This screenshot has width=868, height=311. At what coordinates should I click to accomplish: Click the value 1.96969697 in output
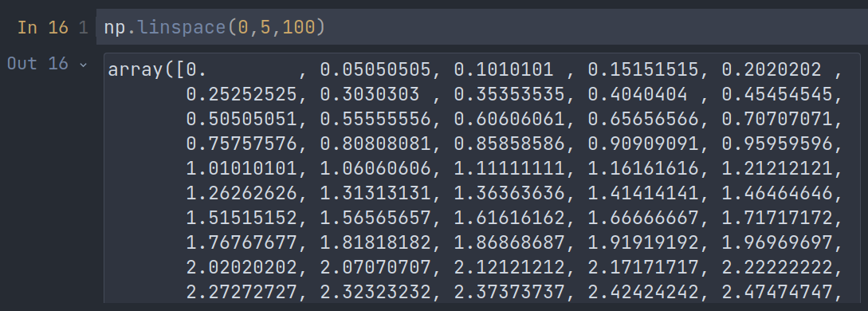click(x=777, y=243)
